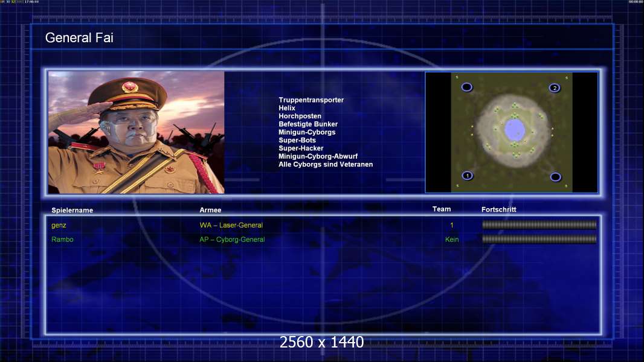Click player name Rambo
Viewport: 644px width, 362px height.
[x=62, y=240]
